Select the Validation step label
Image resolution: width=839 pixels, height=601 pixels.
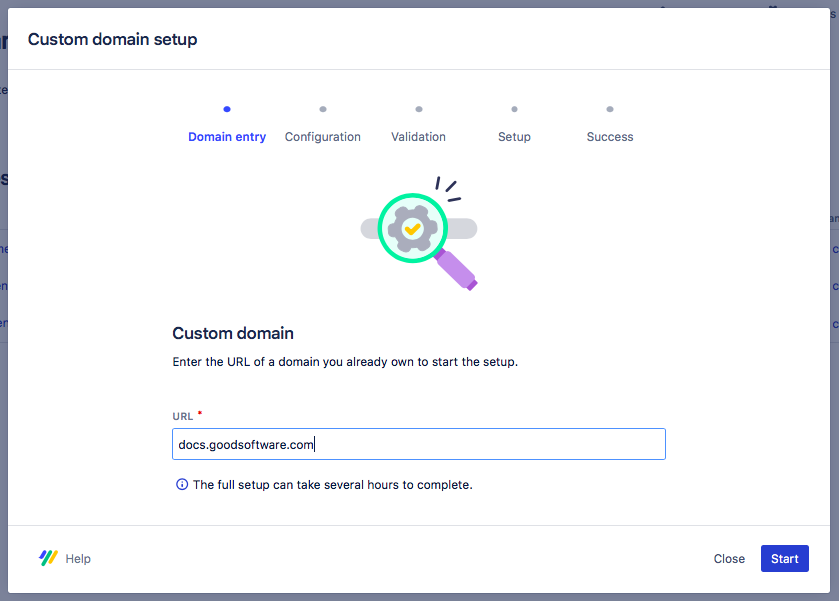pos(418,136)
